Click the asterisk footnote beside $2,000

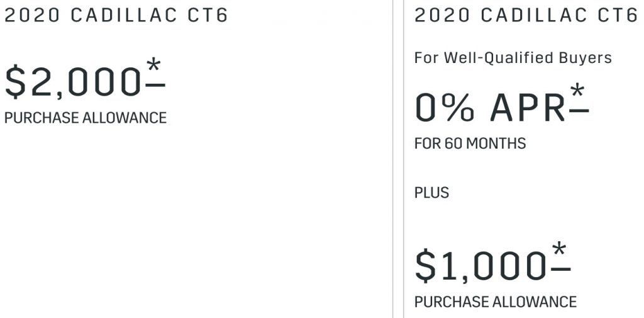pyautogui.click(x=153, y=66)
